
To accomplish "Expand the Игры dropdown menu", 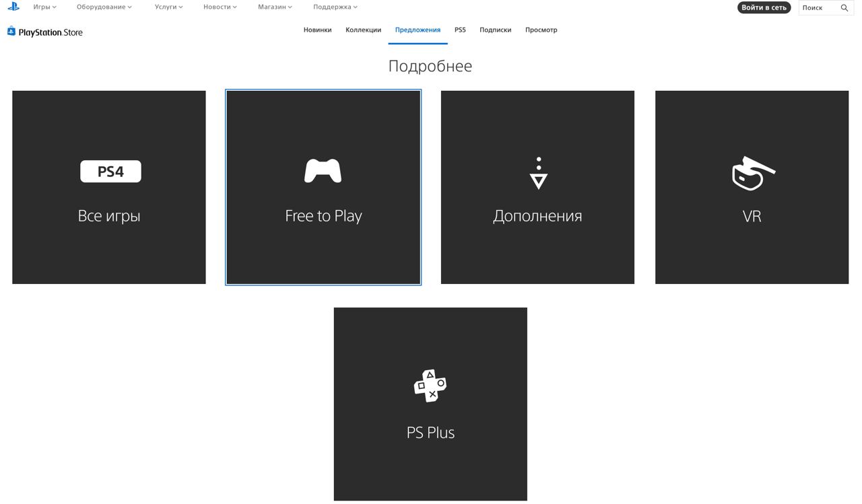I will point(45,7).
